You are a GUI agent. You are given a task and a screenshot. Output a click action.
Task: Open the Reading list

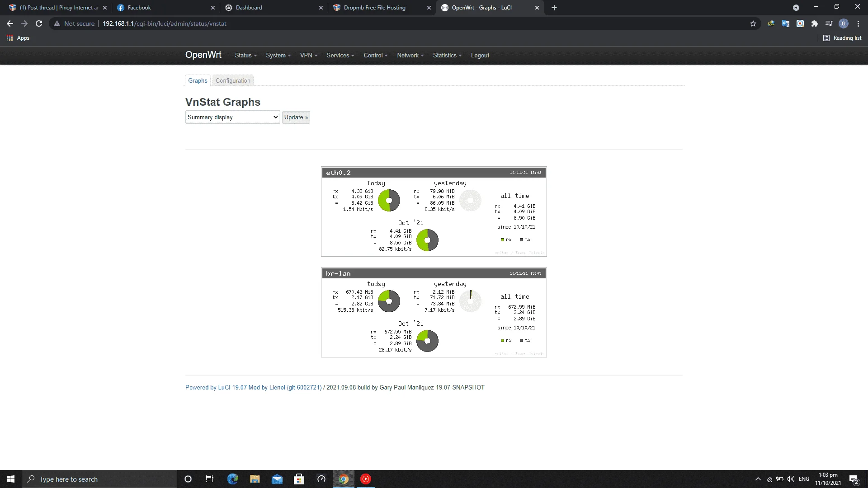[842, 38]
